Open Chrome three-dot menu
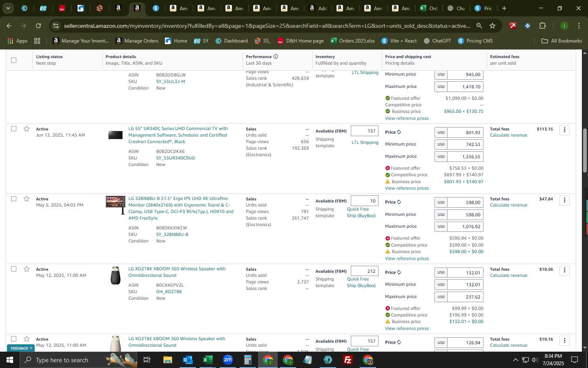Image resolution: width=588 pixels, height=368 pixels. [x=579, y=26]
